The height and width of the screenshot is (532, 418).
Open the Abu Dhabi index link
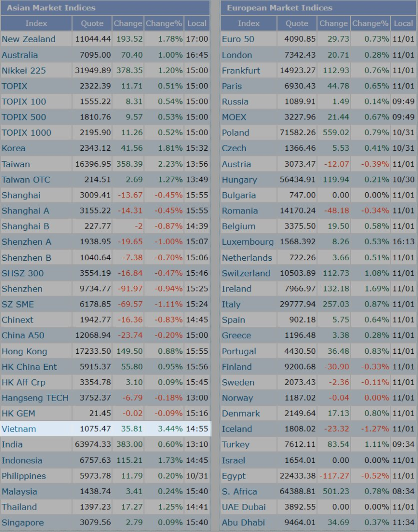[x=243, y=522]
